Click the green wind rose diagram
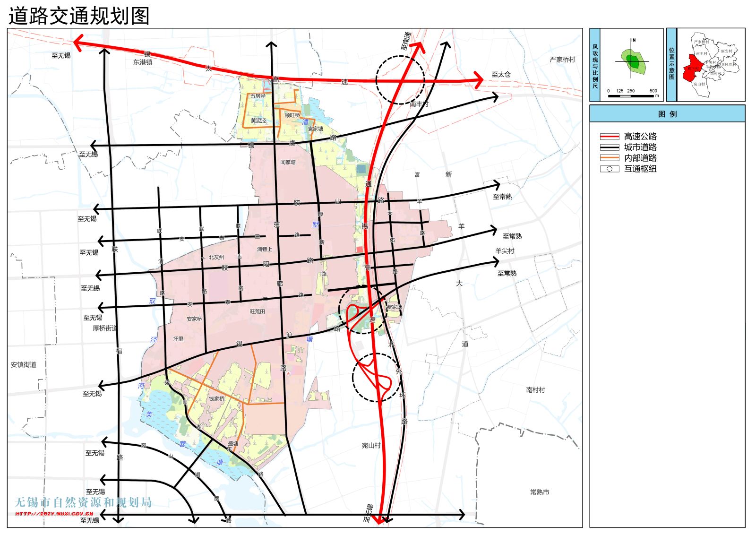The height and width of the screenshot is (535, 756). [x=633, y=62]
